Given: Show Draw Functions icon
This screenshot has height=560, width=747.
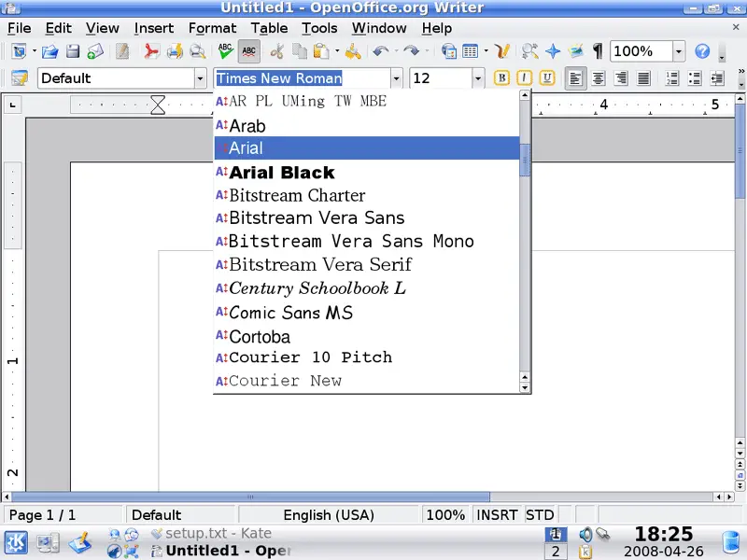Looking at the screenshot, I should click(502, 51).
